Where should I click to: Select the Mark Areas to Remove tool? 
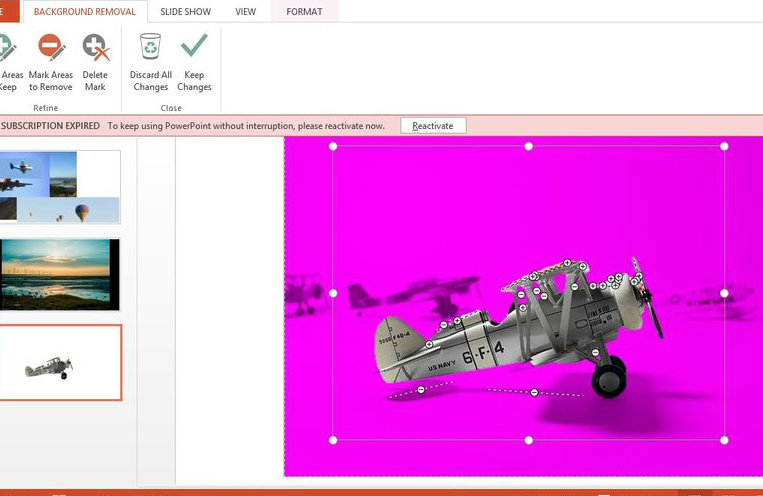click(51, 63)
